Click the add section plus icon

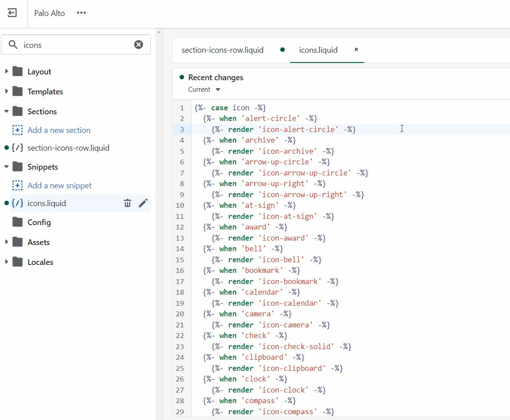point(18,130)
